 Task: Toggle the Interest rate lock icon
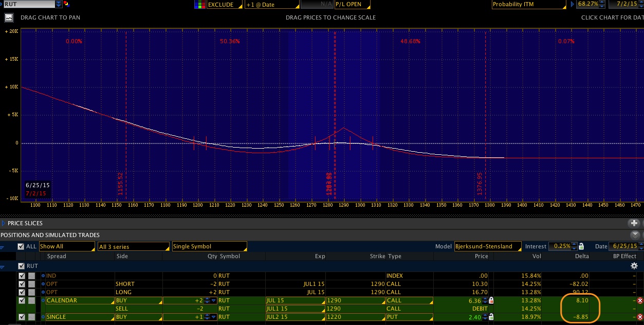pos(581,246)
